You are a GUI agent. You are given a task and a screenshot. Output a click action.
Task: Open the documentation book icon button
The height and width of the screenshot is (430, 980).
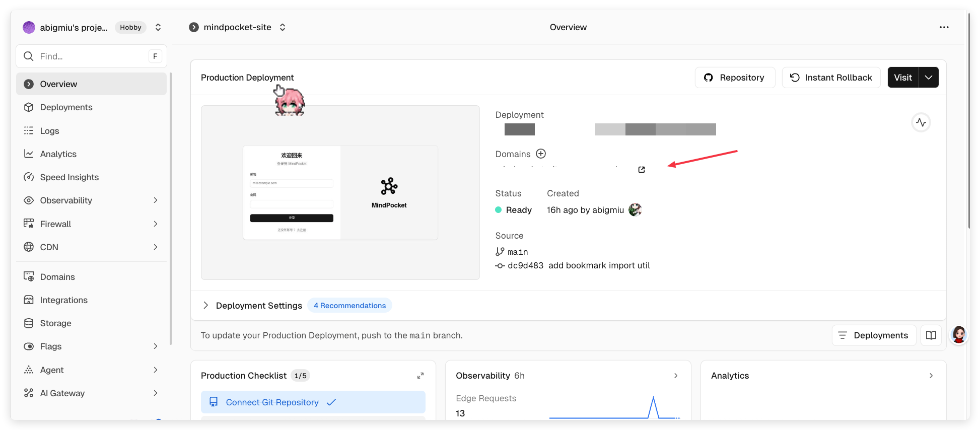(931, 335)
